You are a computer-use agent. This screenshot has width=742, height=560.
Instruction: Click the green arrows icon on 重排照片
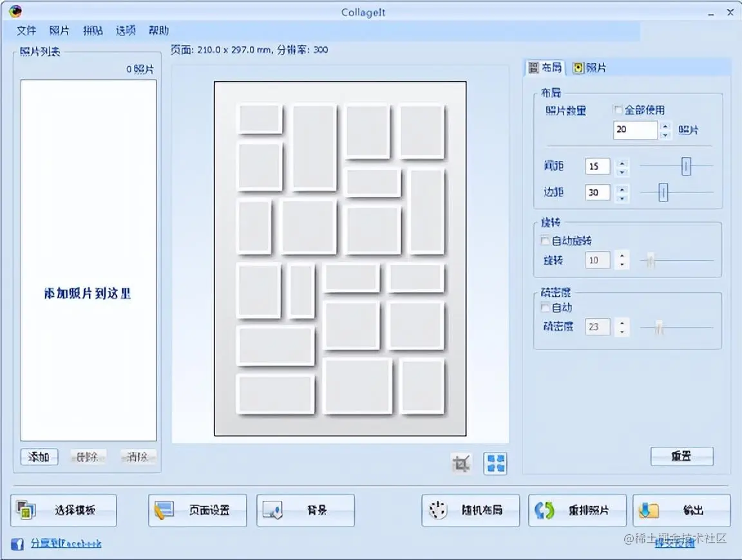544,510
